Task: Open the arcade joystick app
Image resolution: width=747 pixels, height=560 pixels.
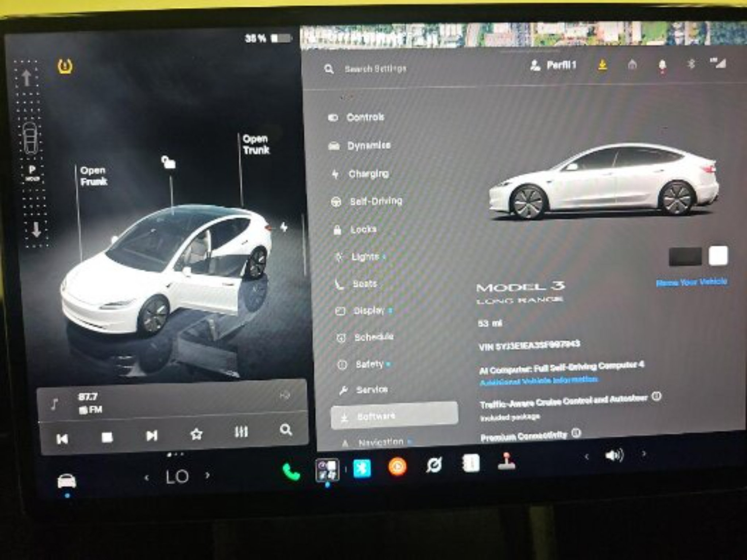Action: point(506,461)
